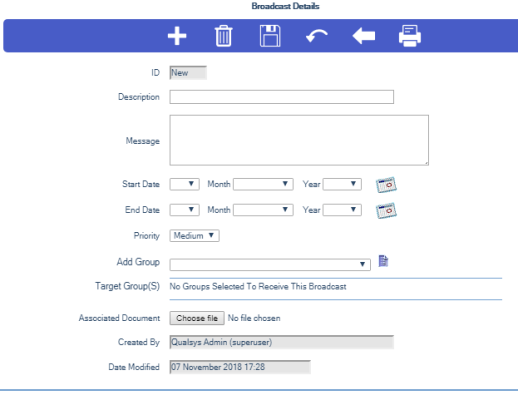
Task: Open the End Date Month dropdown
Action: click(263, 210)
